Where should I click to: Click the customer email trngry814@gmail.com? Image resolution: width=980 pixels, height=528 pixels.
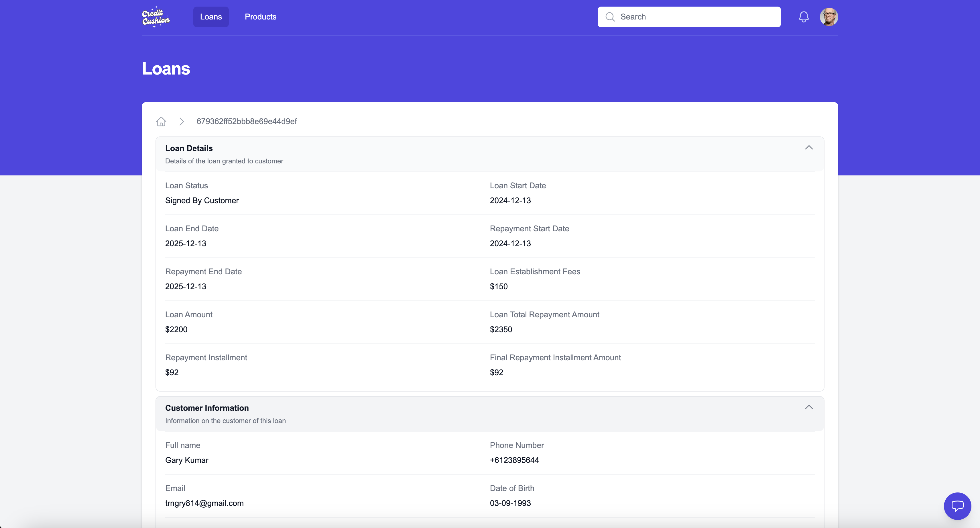pos(204,503)
